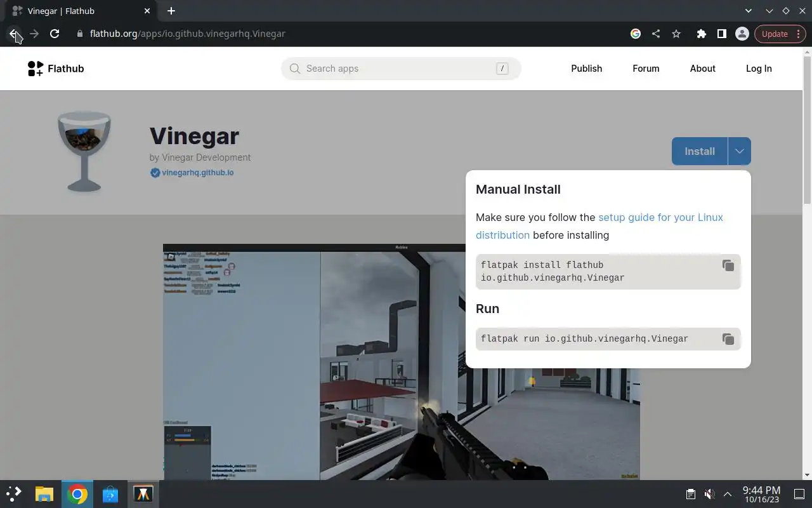Open a new browser tab
Screen dimensions: 812x508
click(x=171, y=11)
